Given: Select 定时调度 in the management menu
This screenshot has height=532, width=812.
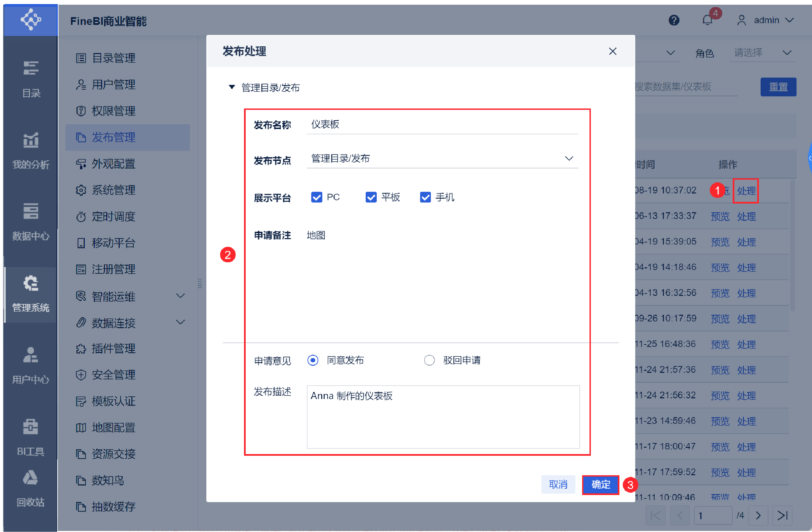Looking at the screenshot, I should pos(113,217).
